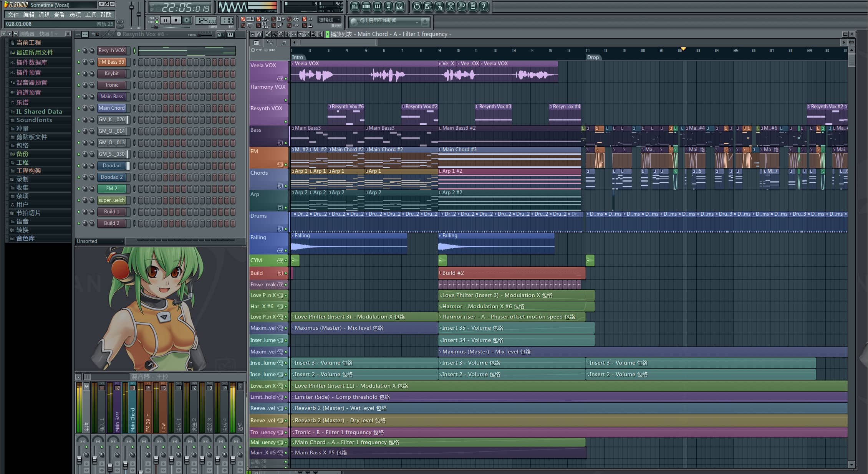Open the 查看 menu

pos(60,15)
